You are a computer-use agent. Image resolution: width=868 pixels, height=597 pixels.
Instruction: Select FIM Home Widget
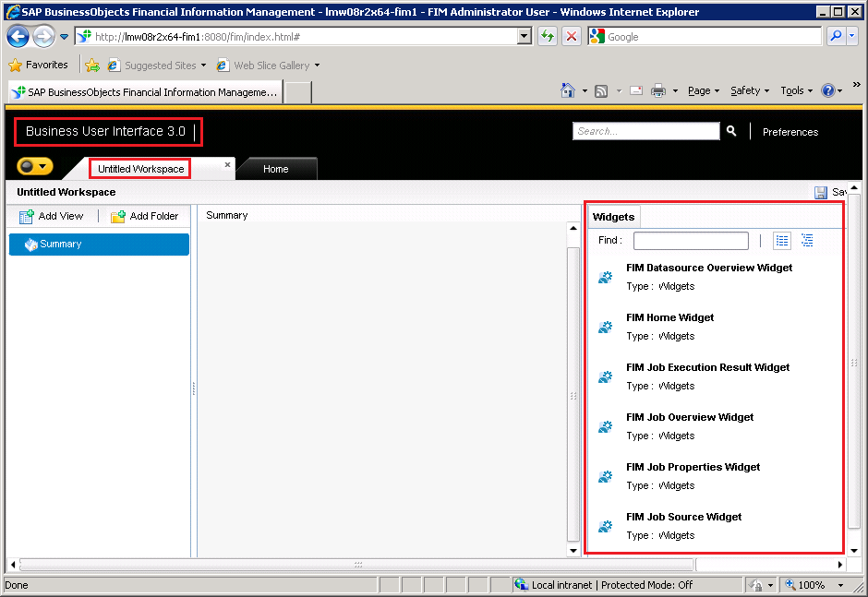(x=669, y=317)
